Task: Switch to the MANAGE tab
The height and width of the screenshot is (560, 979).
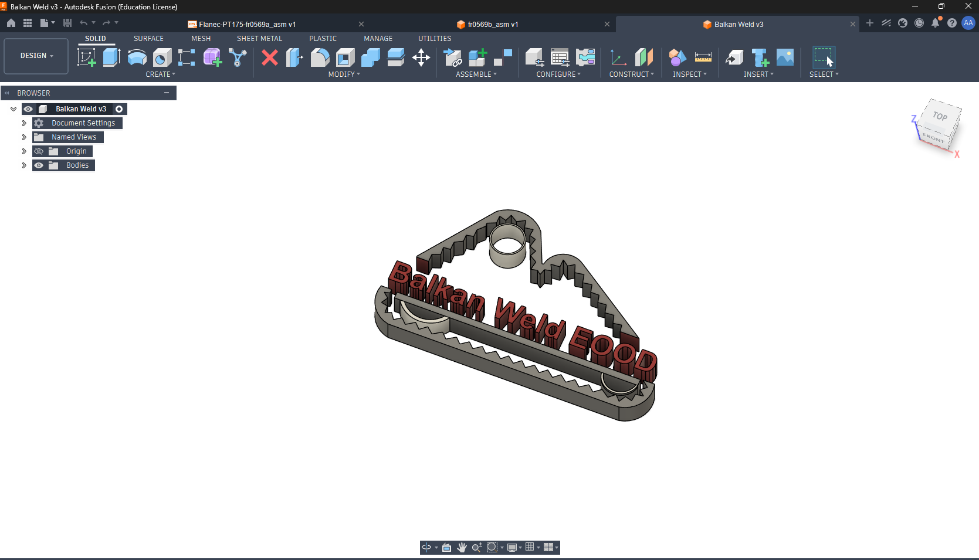Action: [x=378, y=39]
